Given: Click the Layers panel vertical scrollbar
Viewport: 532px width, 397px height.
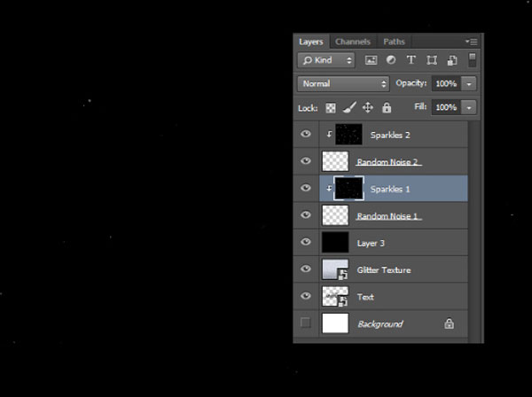Looking at the screenshot, I should 473,230.
